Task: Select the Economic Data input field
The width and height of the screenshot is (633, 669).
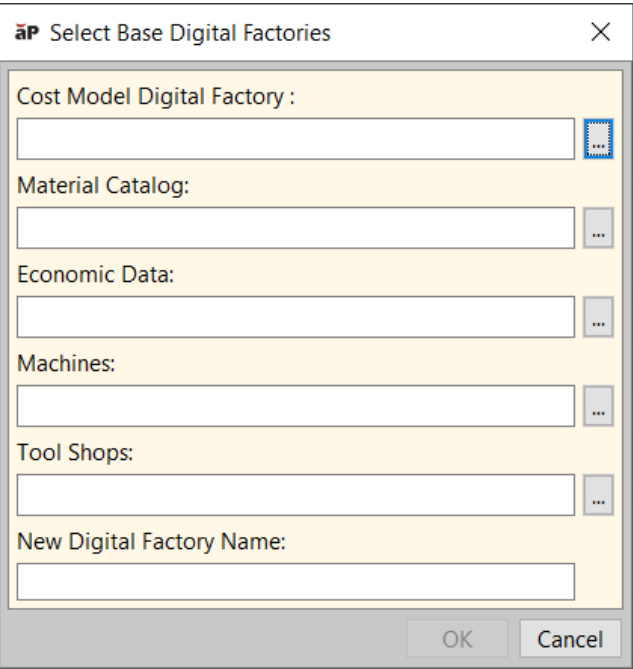Action: pos(295,318)
